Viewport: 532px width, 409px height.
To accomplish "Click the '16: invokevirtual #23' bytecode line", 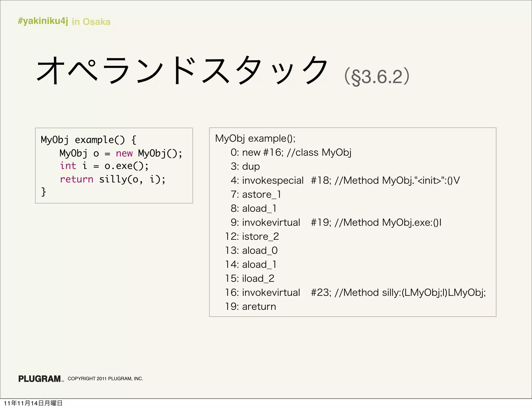I will pos(355,292).
